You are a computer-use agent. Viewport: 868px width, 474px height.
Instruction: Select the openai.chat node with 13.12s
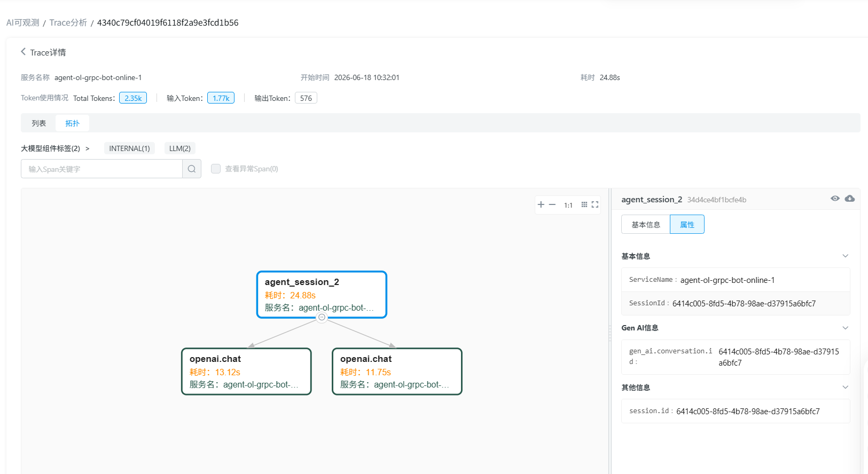[246, 372]
